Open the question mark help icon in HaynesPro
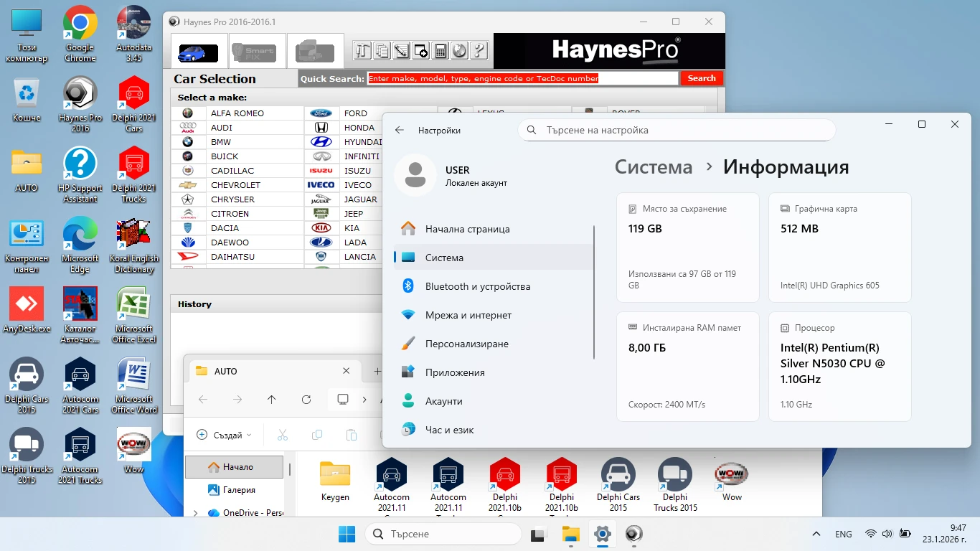Screen dimensions: 980x551 click(479, 51)
